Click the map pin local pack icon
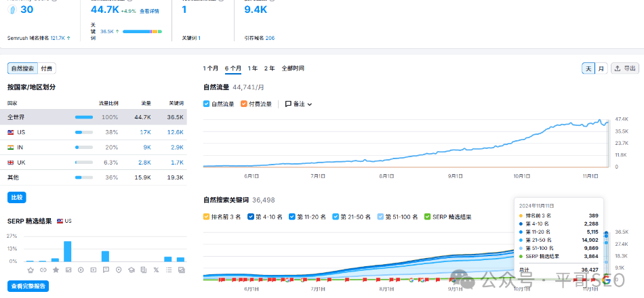The height and width of the screenshot is (298, 644). (x=119, y=270)
